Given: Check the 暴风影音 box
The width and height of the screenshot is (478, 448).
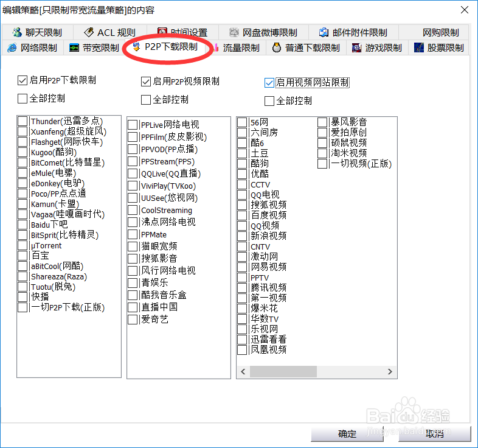Looking at the screenshot, I should (x=322, y=122).
